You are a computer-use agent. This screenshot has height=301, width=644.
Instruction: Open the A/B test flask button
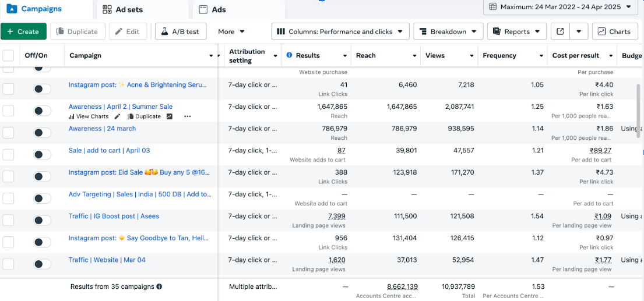point(181,31)
